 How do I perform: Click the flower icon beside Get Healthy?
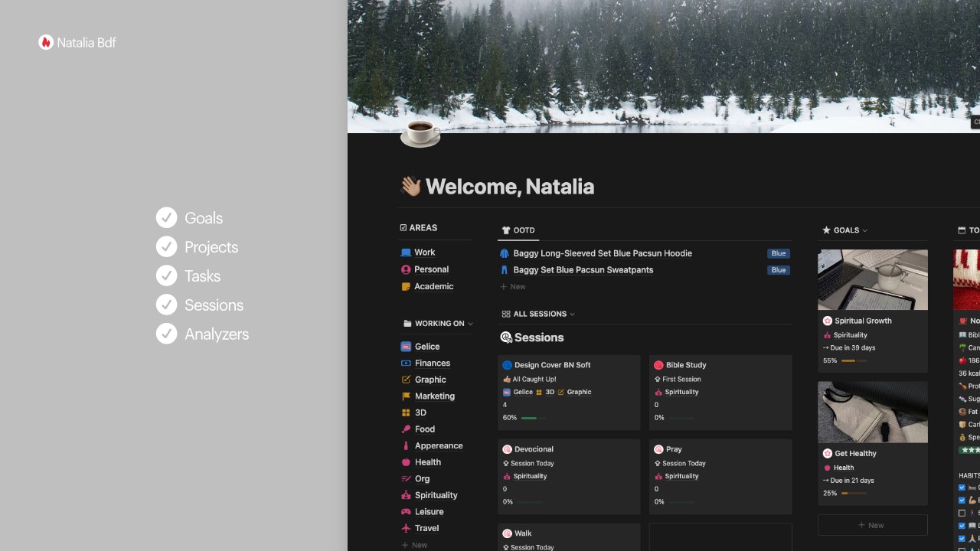tap(828, 453)
